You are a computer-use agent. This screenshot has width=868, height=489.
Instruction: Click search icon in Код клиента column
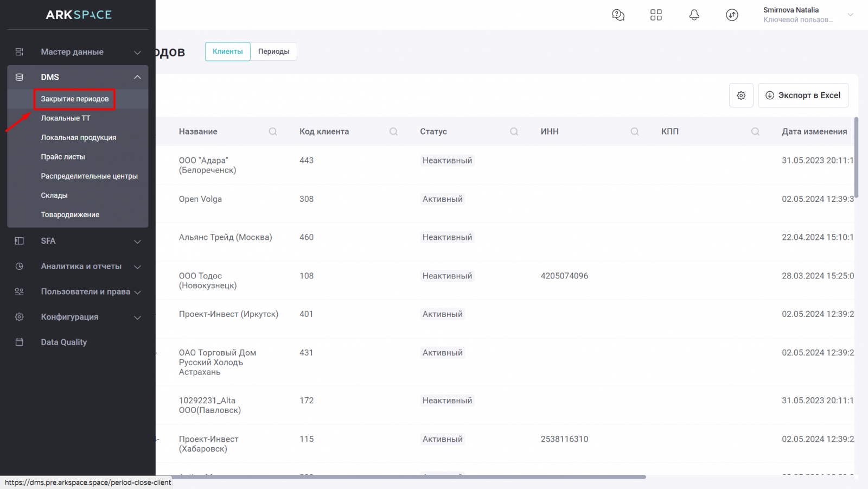(393, 132)
